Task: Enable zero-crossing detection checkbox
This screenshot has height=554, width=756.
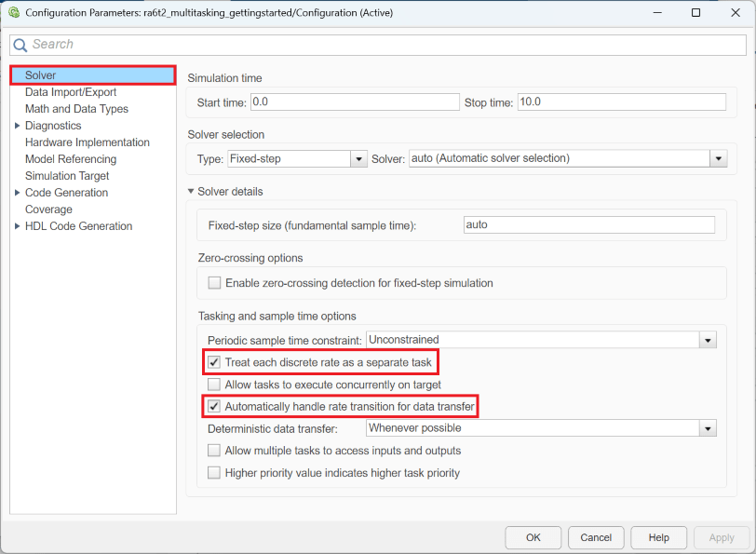Action: [215, 283]
